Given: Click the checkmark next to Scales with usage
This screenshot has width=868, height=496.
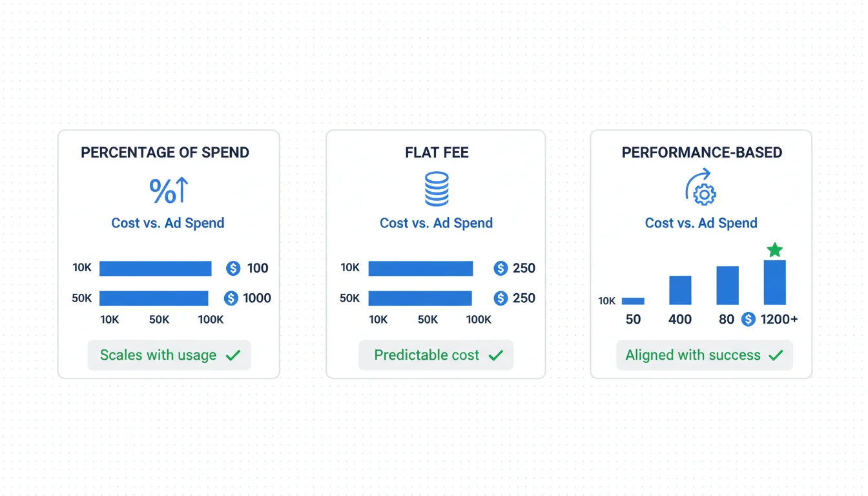Looking at the screenshot, I should [x=232, y=355].
